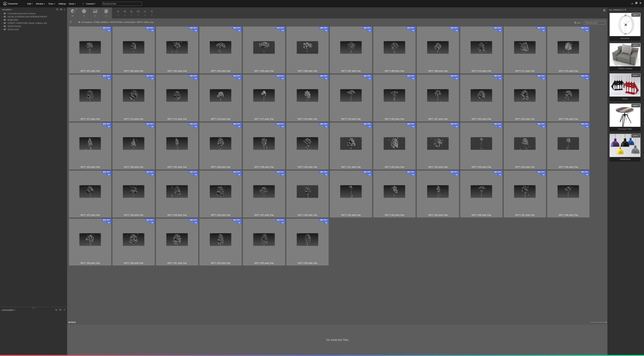644x356 pixels.
Task: Search categories with magnifier icon
Action: coord(56,310)
